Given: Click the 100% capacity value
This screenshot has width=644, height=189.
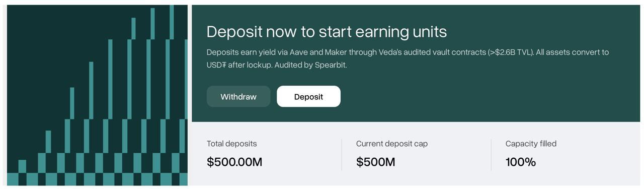Looking at the screenshot, I should point(520,162).
